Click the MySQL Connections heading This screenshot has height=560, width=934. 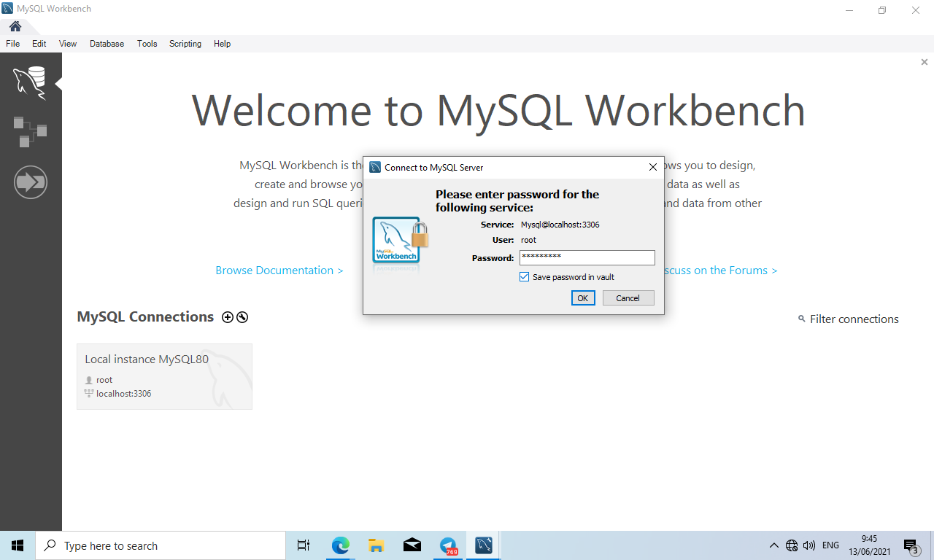[145, 316]
